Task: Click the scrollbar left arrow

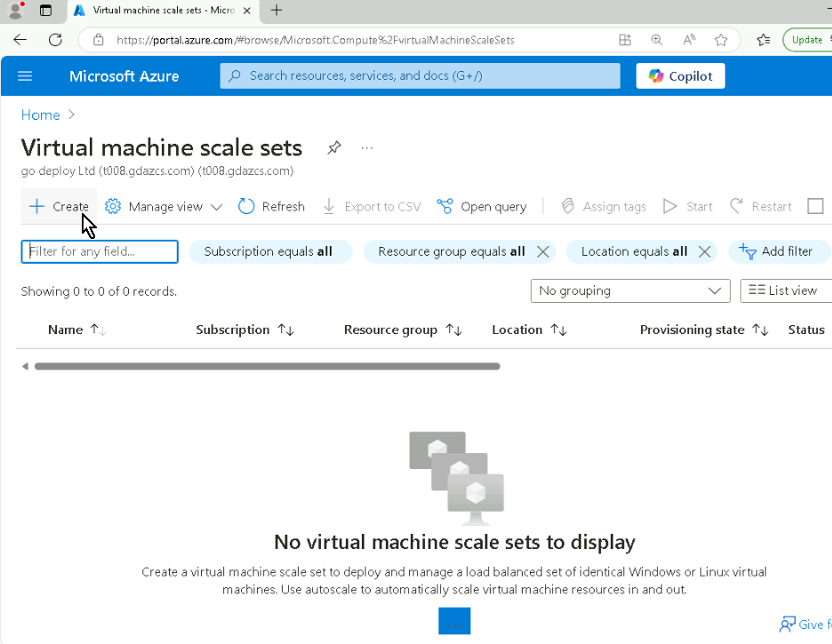Action: pyautogui.click(x=25, y=366)
